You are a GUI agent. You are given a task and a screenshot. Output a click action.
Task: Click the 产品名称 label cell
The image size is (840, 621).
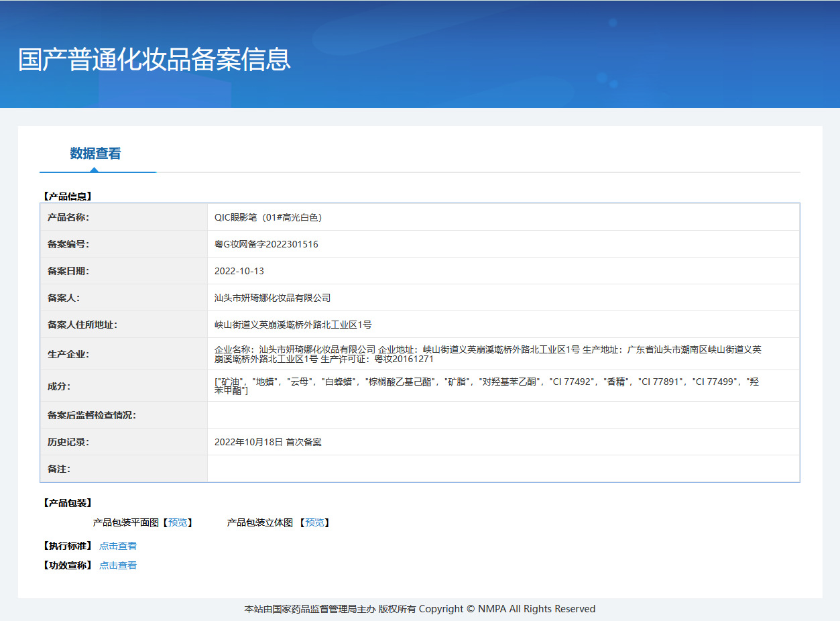pyautogui.click(x=124, y=217)
